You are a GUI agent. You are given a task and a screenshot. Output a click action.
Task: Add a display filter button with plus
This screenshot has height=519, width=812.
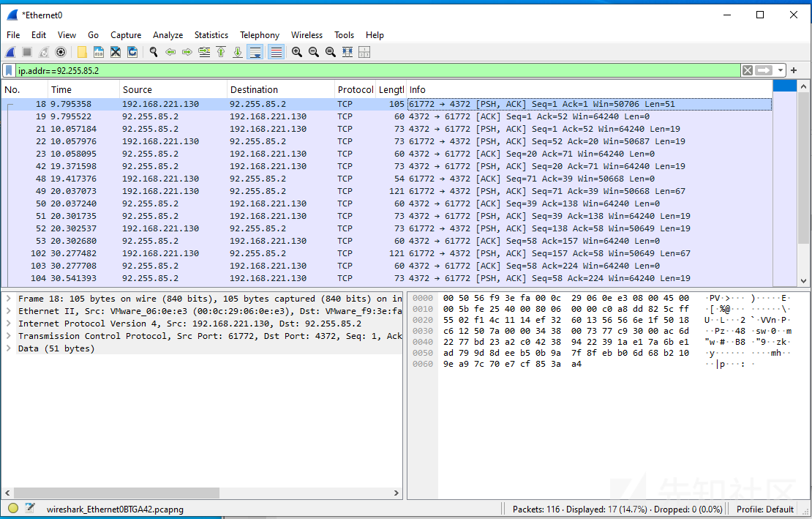click(794, 70)
